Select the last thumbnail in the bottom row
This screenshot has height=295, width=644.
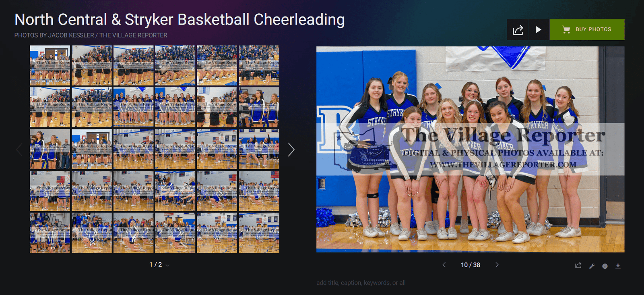259,233
